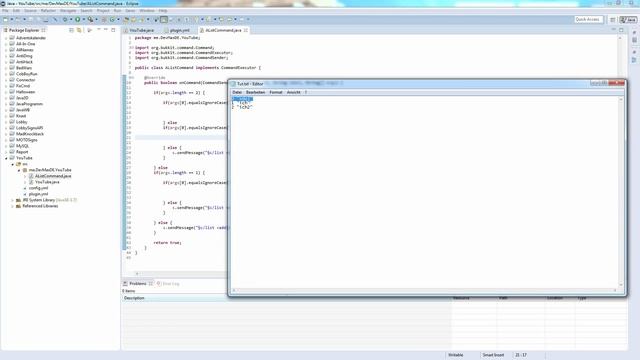Click the Quick Access search field

[x=588, y=19]
